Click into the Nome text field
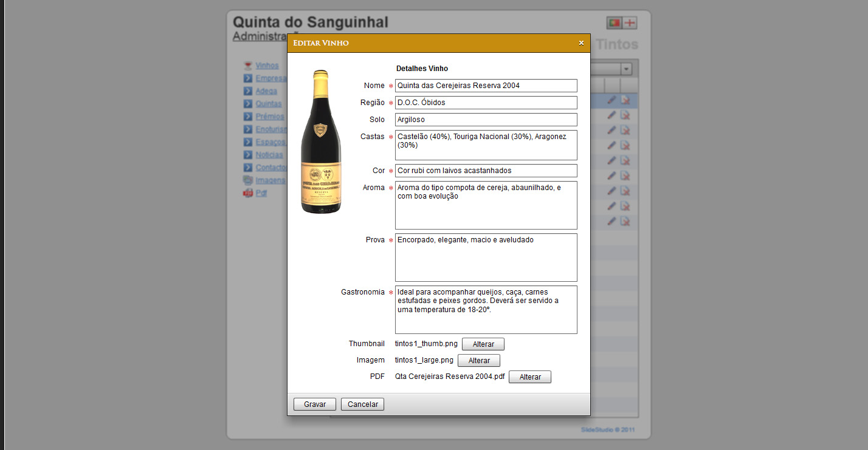This screenshot has width=868, height=450. click(x=486, y=86)
